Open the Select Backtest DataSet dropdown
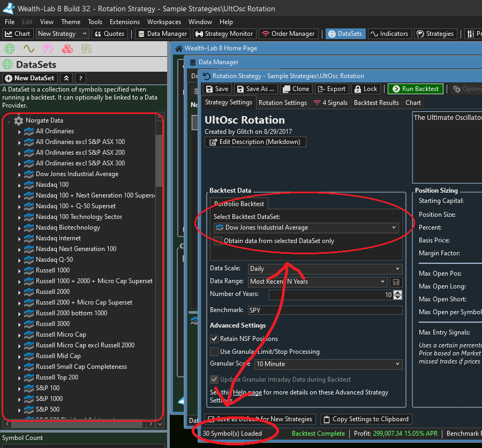Screen dimensions: 482x448 coord(306,227)
